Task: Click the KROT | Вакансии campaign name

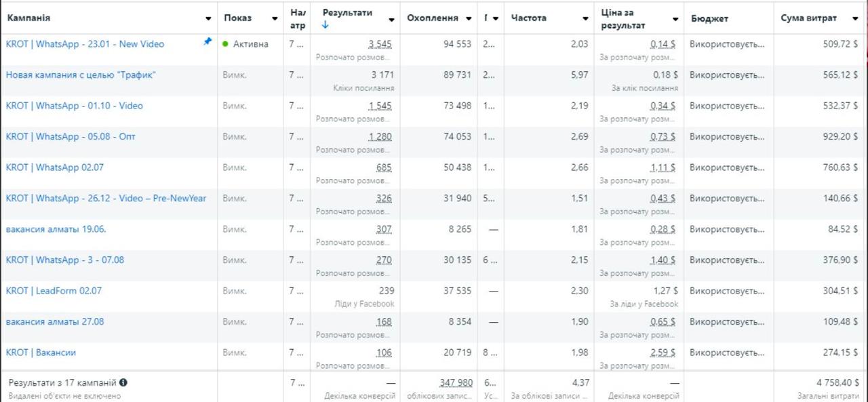Action: pos(41,353)
